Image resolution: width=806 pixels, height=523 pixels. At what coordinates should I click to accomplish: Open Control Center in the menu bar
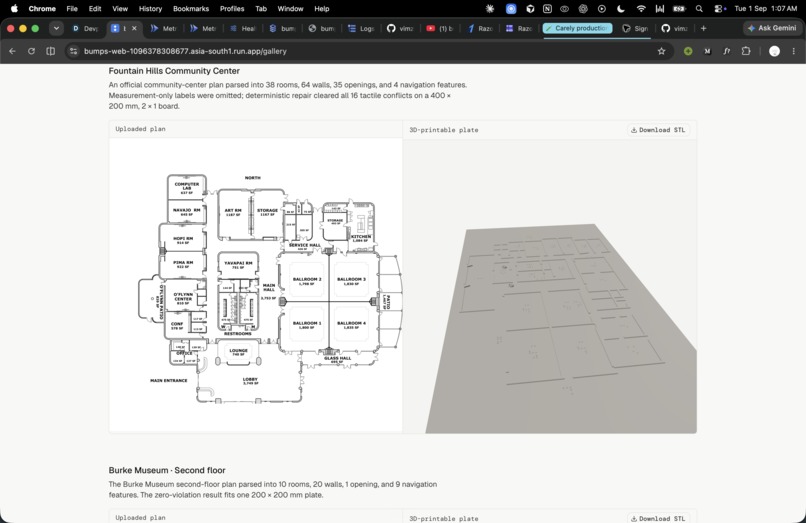(x=719, y=9)
